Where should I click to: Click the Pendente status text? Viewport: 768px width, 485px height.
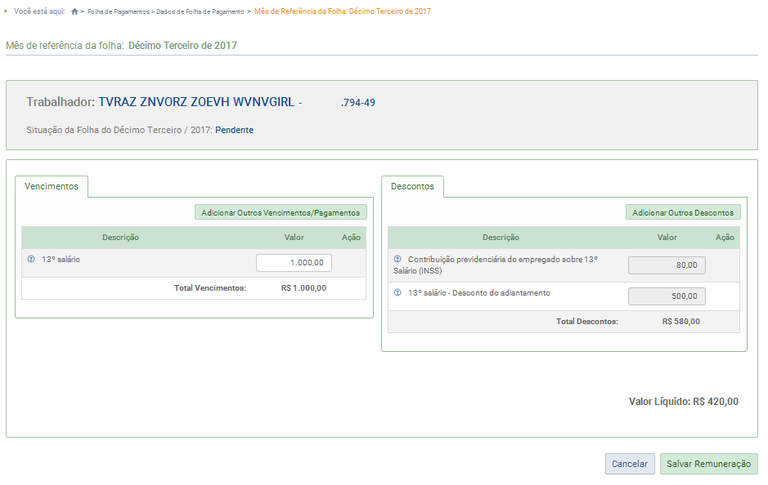(234, 130)
